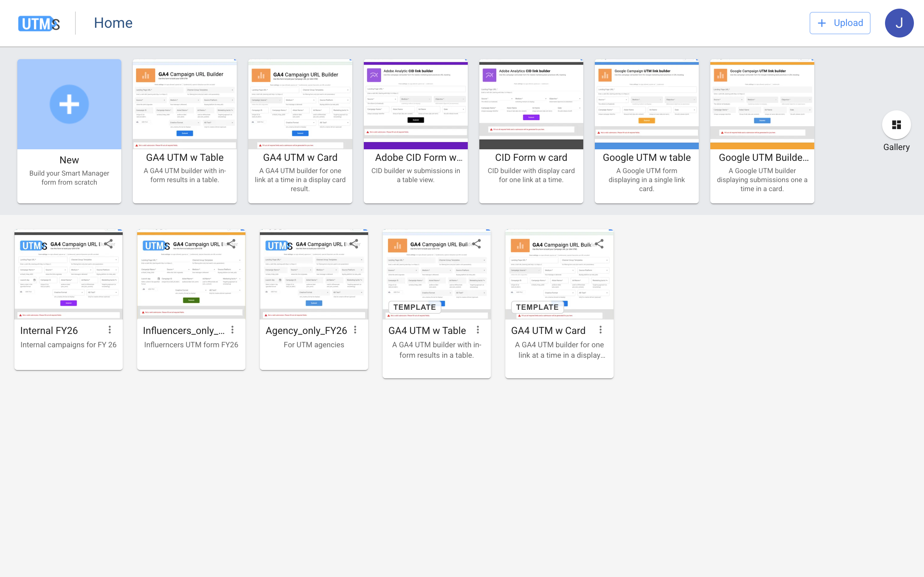Screen dimensions: 924x577
Task: Open the Gallery grid icon
Action: 896,125
